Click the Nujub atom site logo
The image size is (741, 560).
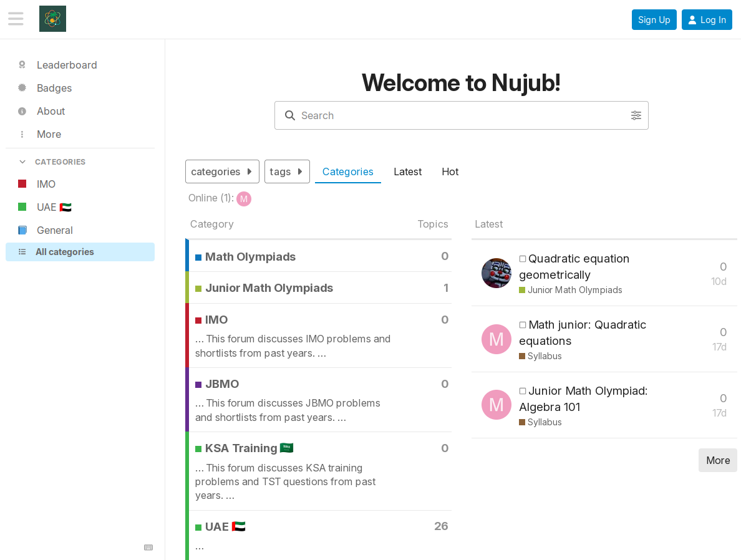[x=52, y=19]
